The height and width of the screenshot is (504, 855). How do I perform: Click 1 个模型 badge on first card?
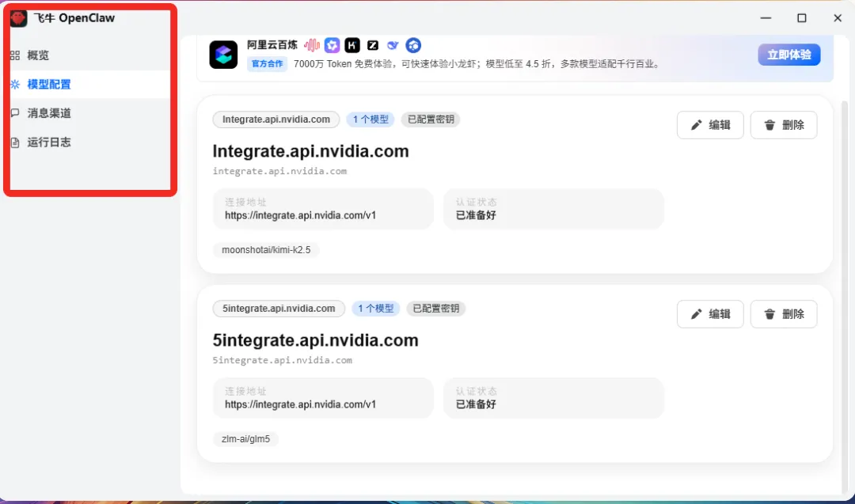(x=370, y=119)
